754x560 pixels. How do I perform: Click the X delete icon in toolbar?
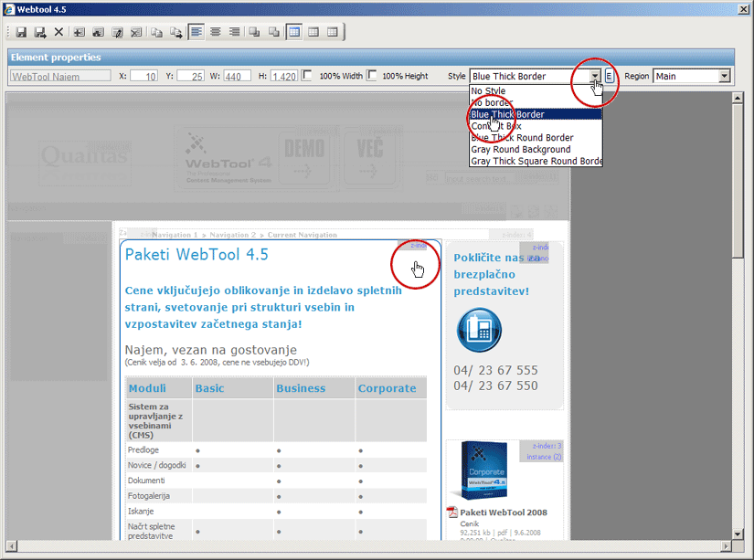click(59, 32)
